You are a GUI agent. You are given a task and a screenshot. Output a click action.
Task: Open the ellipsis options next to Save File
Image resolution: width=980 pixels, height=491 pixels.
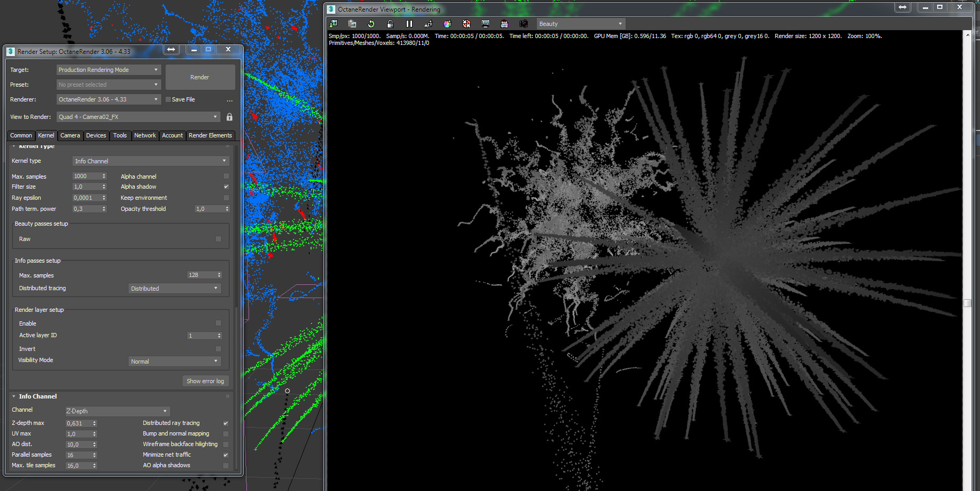(x=230, y=100)
